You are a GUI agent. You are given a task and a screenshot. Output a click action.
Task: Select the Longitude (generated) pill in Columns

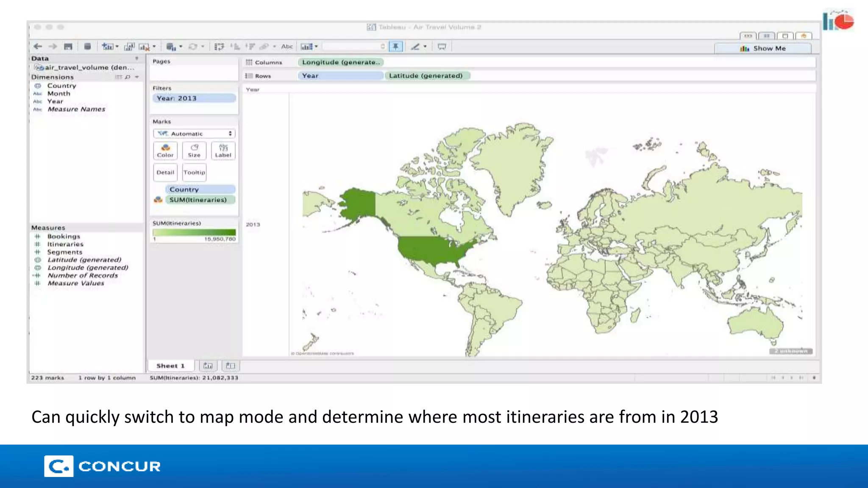pyautogui.click(x=341, y=62)
